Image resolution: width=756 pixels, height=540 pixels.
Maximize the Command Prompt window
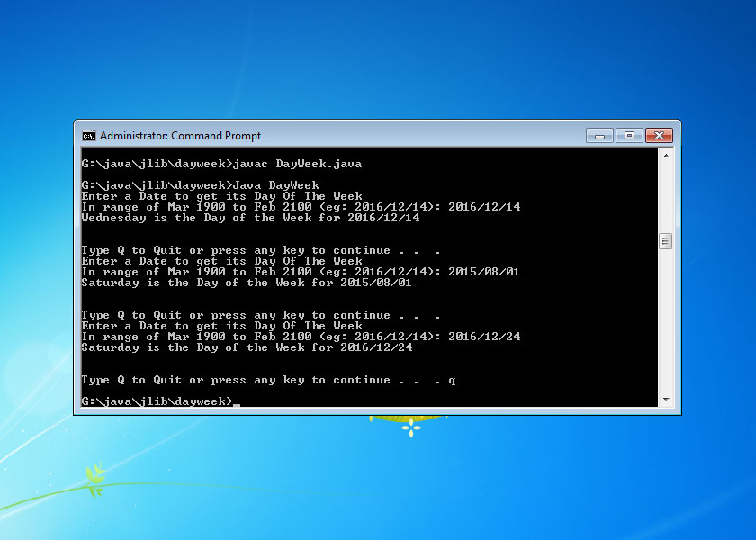pos(629,136)
